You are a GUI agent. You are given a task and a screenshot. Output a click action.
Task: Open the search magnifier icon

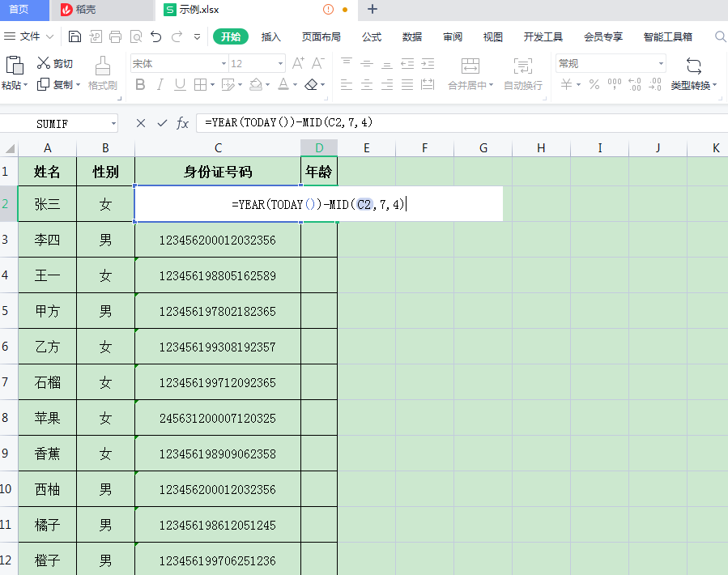point(720,36)
